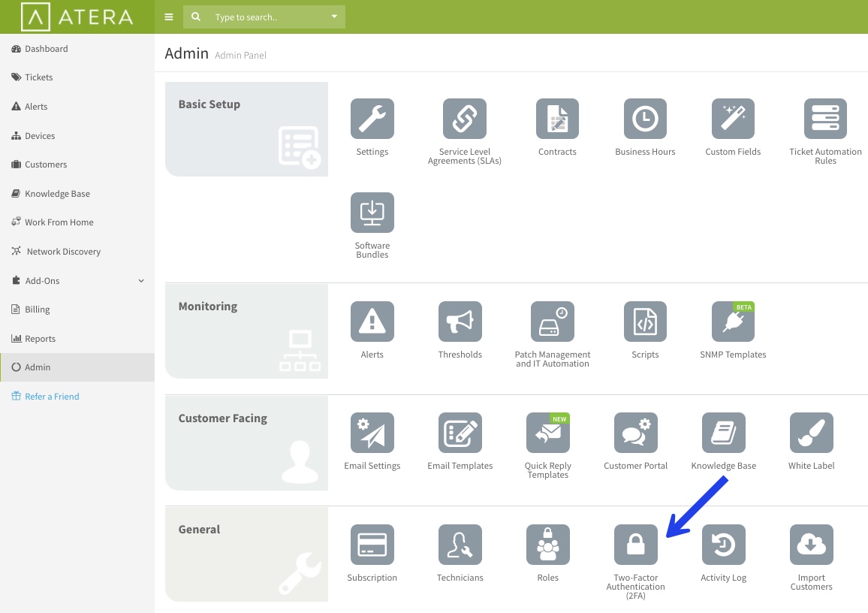Open Alerts in the sidebar

77,107
